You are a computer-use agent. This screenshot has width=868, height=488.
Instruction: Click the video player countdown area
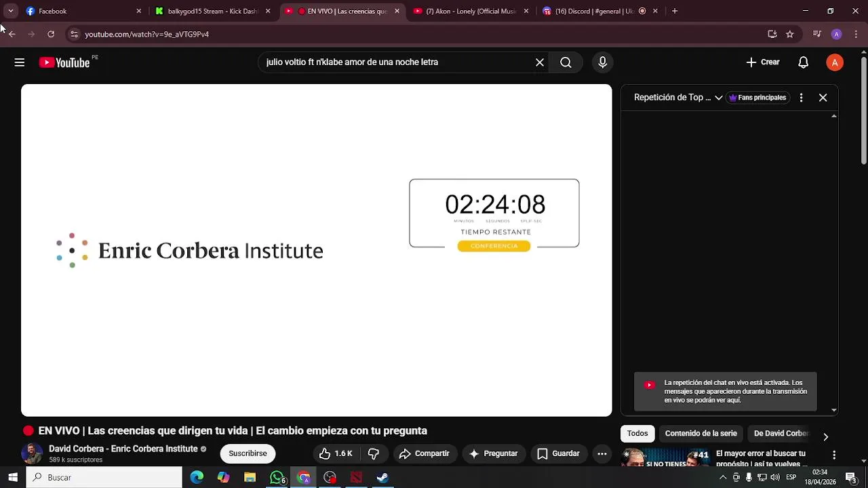point(494,214)
